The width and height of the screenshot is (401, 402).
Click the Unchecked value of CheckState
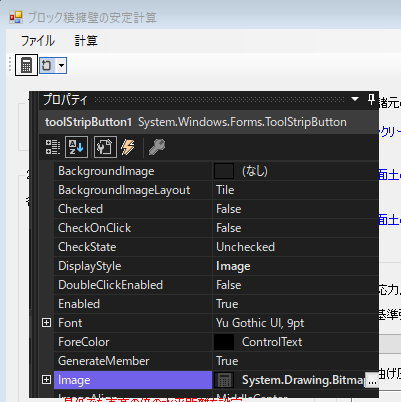pos(245,247)
